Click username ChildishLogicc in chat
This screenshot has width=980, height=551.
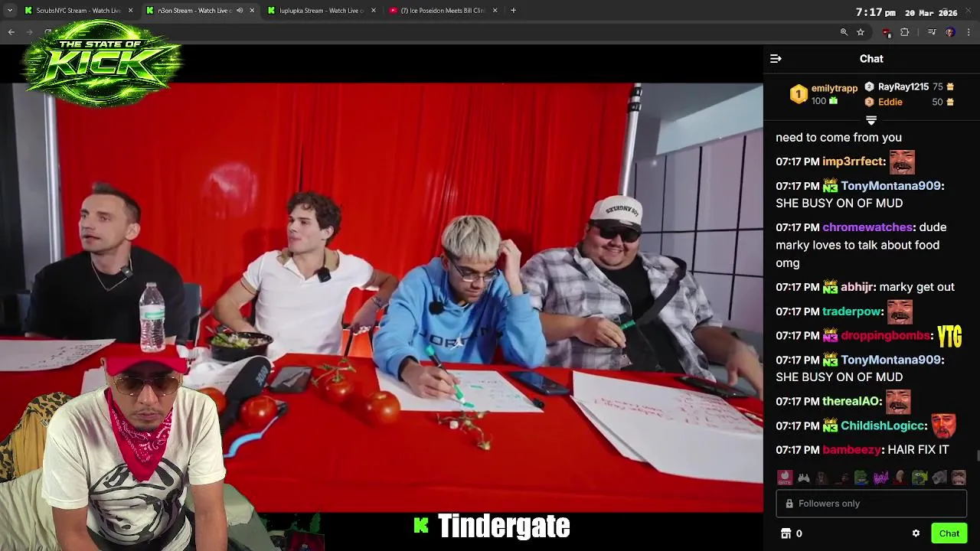(x=883, y=425)
